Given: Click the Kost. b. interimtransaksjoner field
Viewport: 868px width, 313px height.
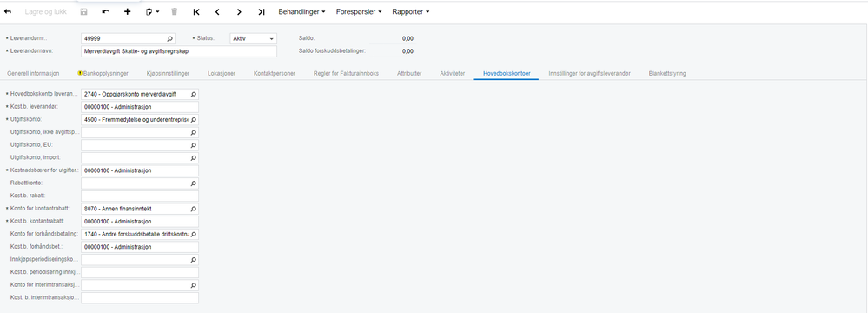Looking at the screenshot, I should [x=140, y=298].
